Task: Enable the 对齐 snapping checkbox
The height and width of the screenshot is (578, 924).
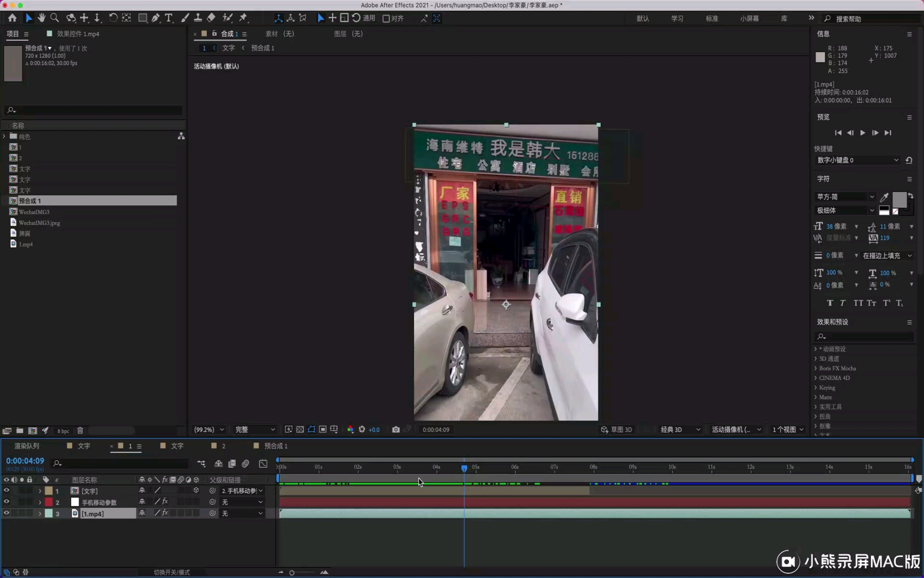Action: pyautogui.click(x=386, y=19)
